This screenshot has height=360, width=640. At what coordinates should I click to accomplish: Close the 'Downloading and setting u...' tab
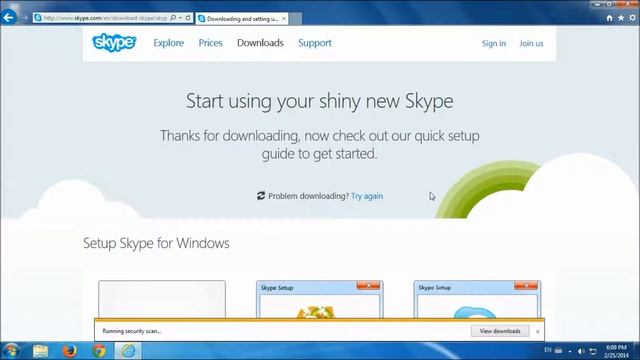tap(284, 19)
